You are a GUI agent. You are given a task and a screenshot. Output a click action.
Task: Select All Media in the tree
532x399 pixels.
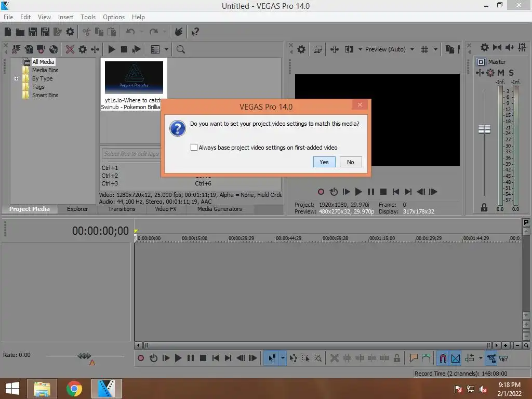point(43,62)
